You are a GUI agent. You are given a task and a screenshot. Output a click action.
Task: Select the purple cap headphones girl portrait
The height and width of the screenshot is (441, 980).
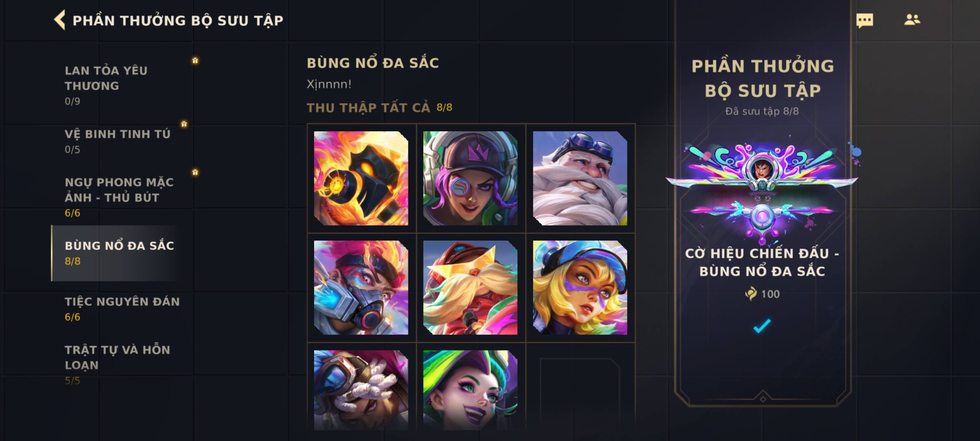(470, 178)
